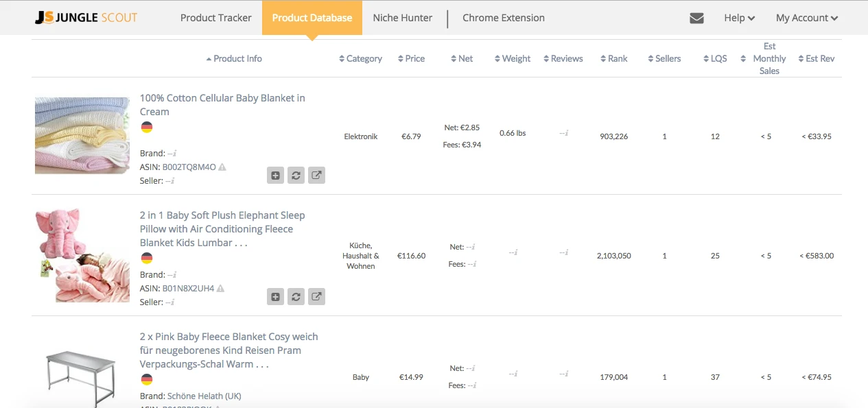Go to the Niche Hunter tab

[x=403, y=18]
